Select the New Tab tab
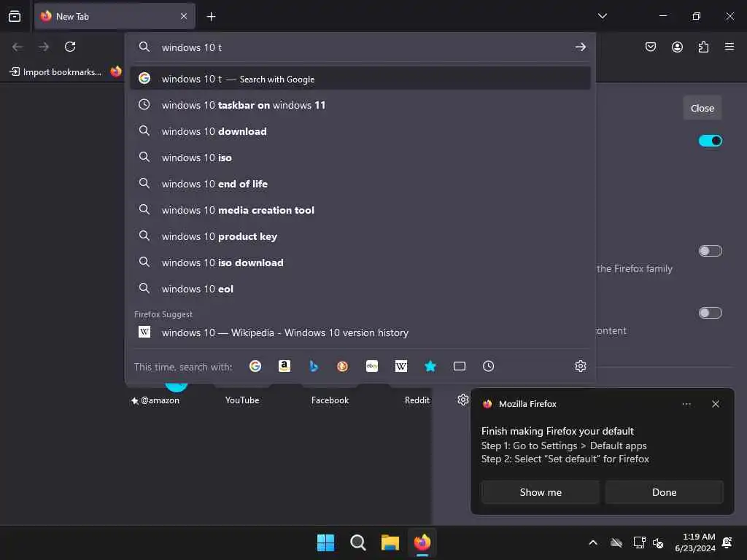Screen dimensions: 747x560 click(x=115, y=16)
